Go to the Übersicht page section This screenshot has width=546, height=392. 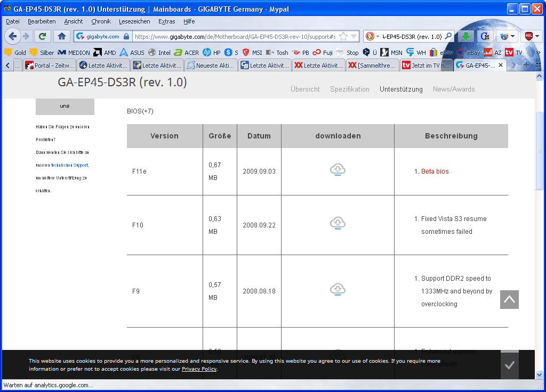(305, 89)
